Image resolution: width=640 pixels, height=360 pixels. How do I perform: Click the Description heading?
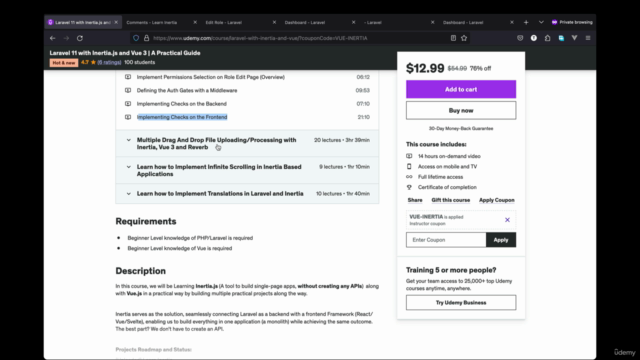pyautogui.click(x=140, y=271)
